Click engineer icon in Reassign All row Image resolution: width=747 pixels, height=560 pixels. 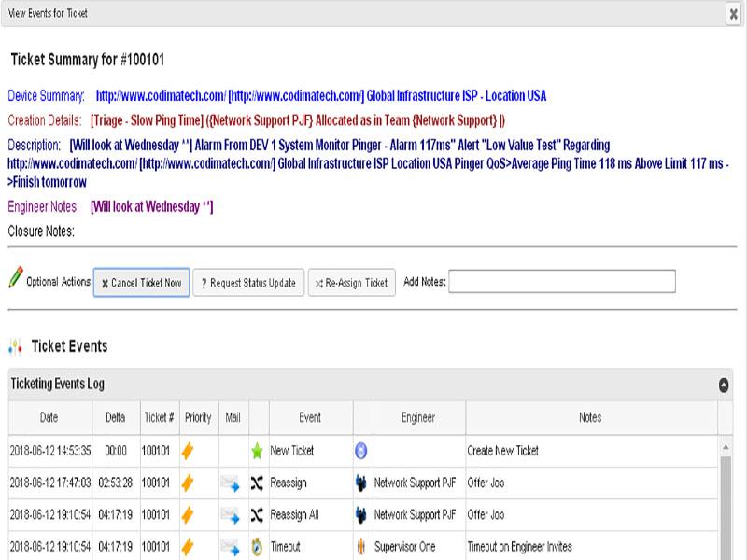(361, 515)
